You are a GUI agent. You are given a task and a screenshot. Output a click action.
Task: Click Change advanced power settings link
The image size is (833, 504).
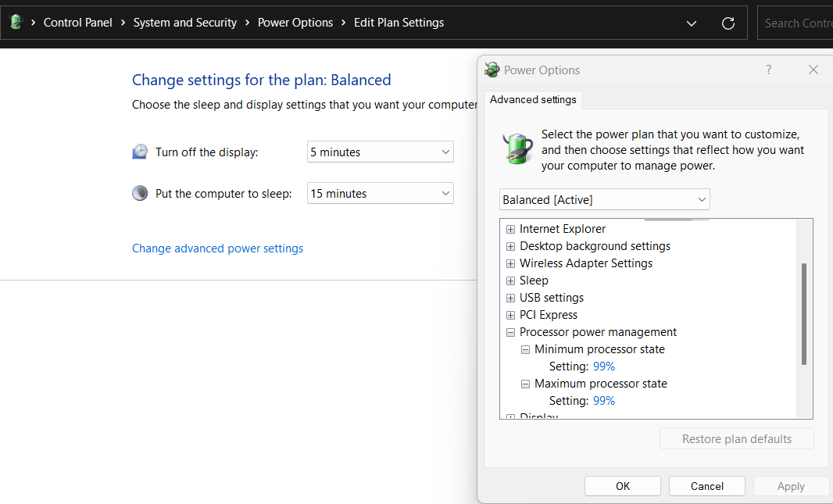coord(217,248)
